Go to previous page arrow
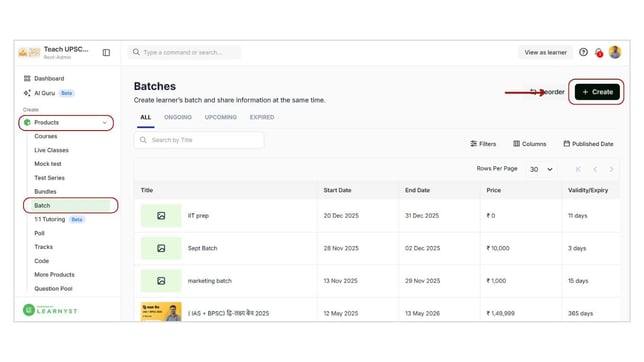 pyautogui.click(x=595, y=169)
